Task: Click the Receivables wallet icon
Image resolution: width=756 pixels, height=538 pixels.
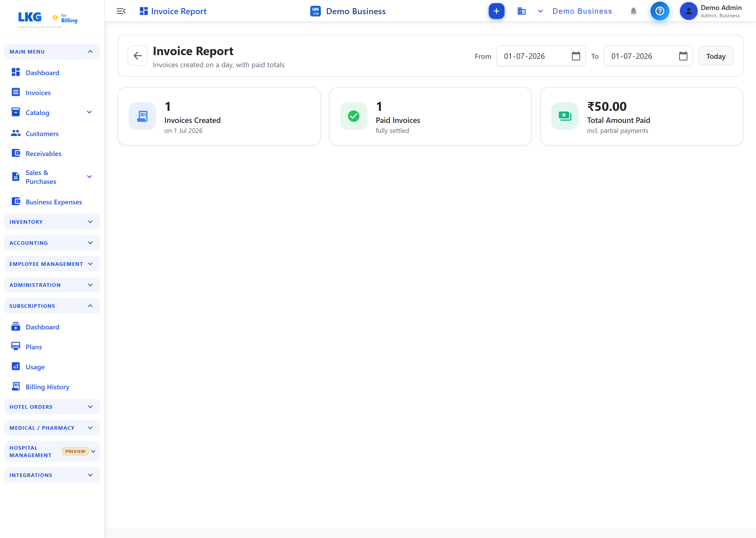Action: pos(15,153)
